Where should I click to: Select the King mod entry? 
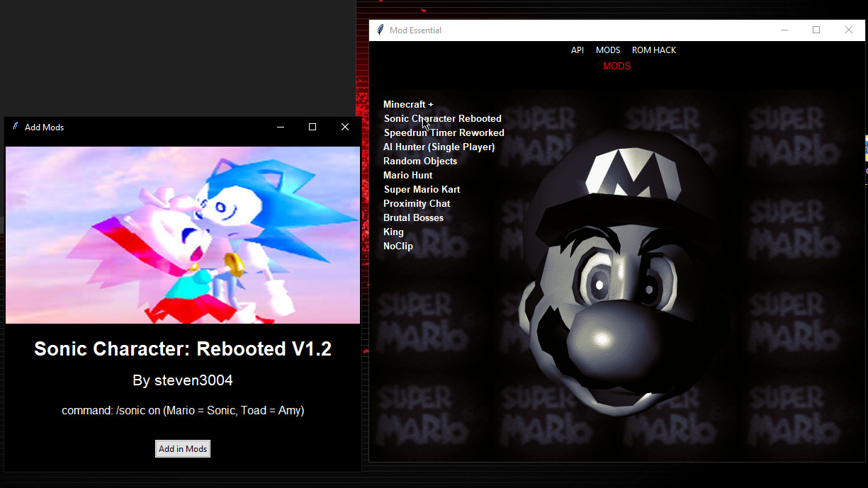[393, 232]
